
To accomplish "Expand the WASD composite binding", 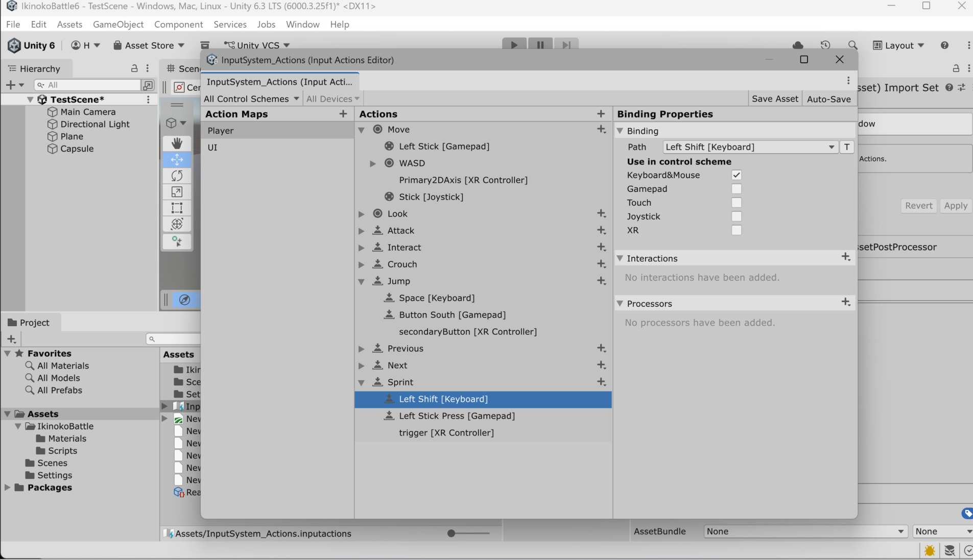I will point(373,163).
